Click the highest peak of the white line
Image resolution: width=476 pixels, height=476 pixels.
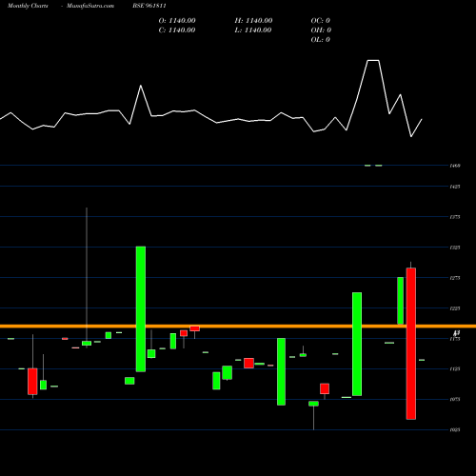point(373,60)
